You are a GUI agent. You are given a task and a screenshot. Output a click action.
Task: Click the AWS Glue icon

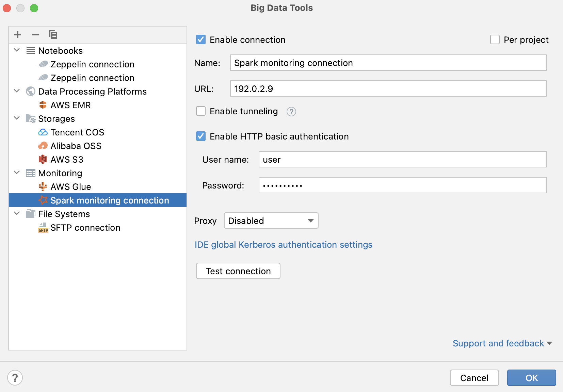click(43, 186)
